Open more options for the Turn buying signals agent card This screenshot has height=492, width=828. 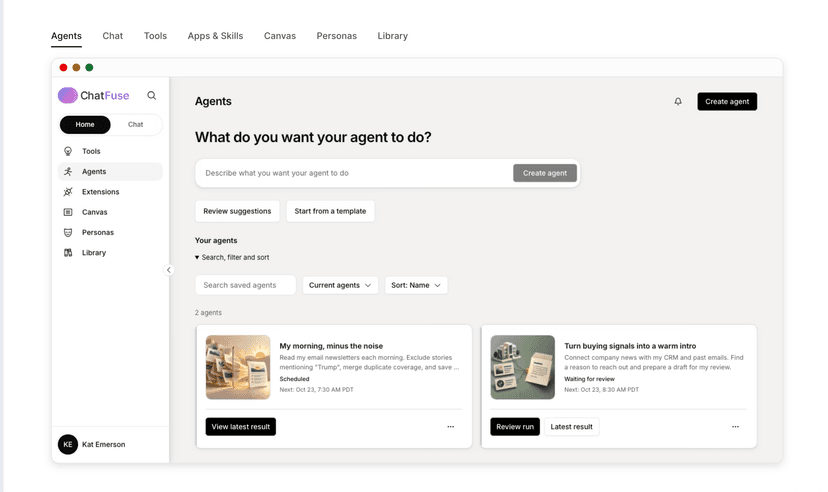pos(735,427)
